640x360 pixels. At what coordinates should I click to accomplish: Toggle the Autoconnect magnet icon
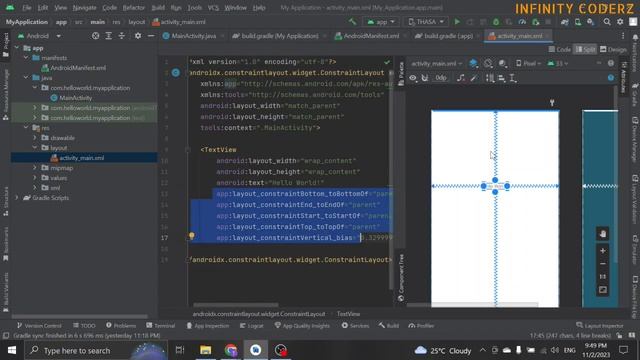[x=425, y=78]
